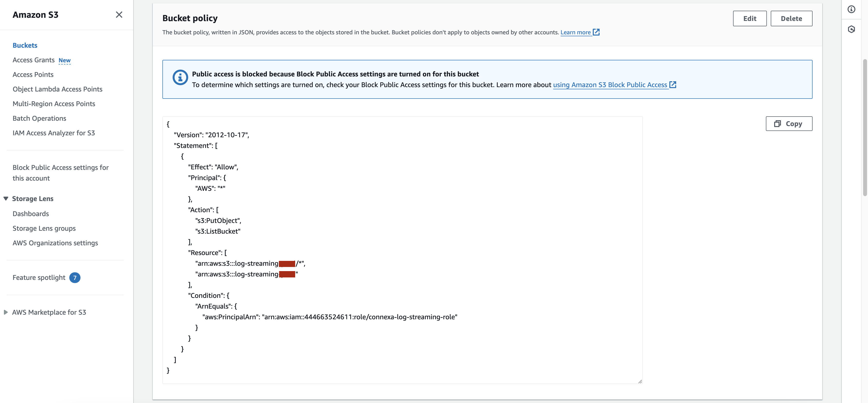This screenshot has width=868, height=403.
Task: Click the Edit button for bucket policy
Action: (750, 18)
